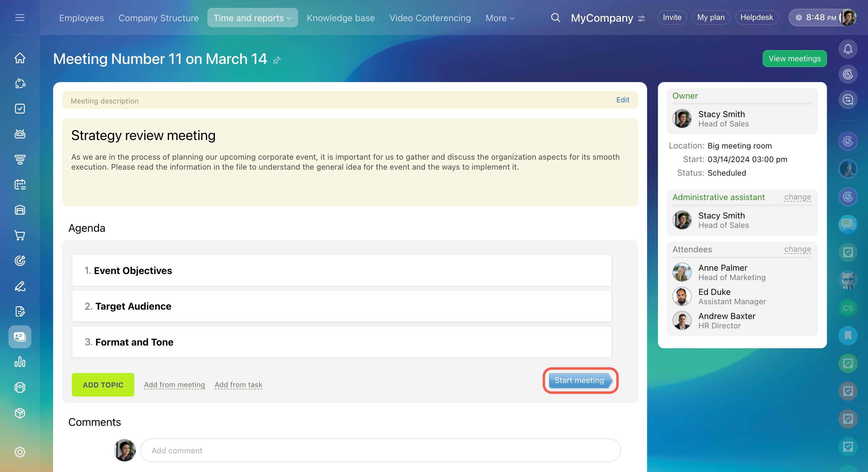Viewport: 868px width, 472px height.
Task: Open the Employees tab
Action: [81, 18]
